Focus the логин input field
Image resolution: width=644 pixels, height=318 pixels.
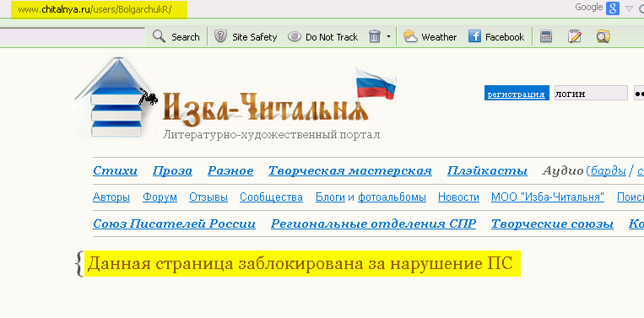coord(591,93)
